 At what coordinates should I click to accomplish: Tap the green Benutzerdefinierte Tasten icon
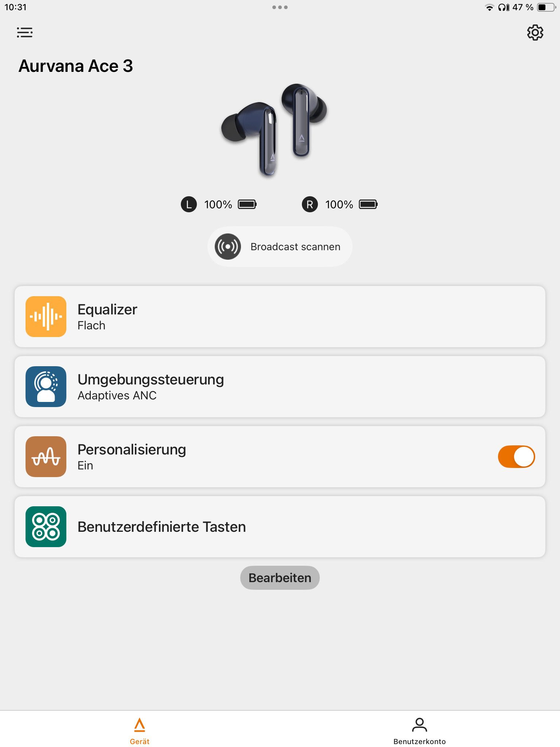pyautogui.click(x=46, y=527)
